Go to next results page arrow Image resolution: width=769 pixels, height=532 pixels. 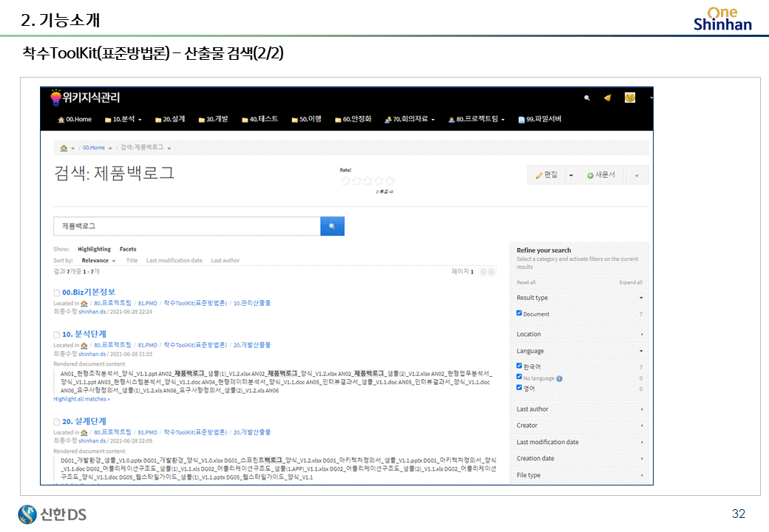click(492, 271)
